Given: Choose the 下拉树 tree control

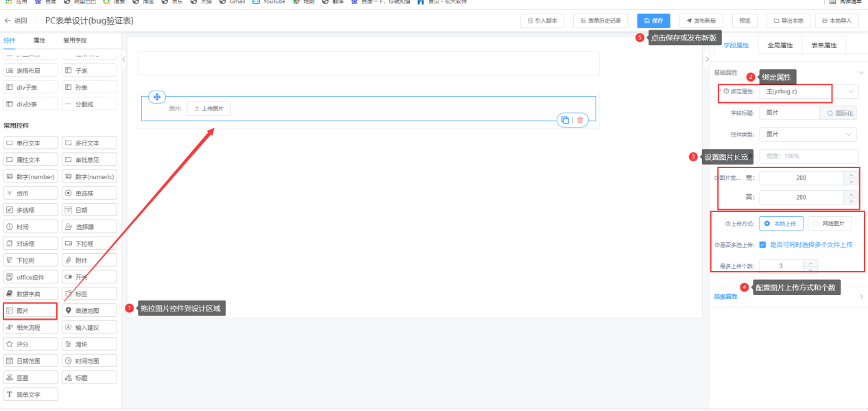Looking at the screenshot, I should [30, 260].
